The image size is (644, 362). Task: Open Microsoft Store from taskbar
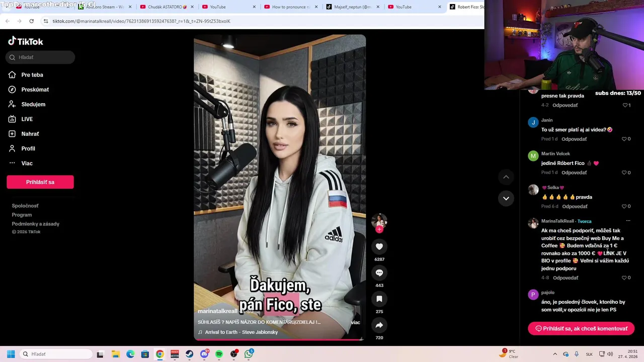(x=145, y=354)
